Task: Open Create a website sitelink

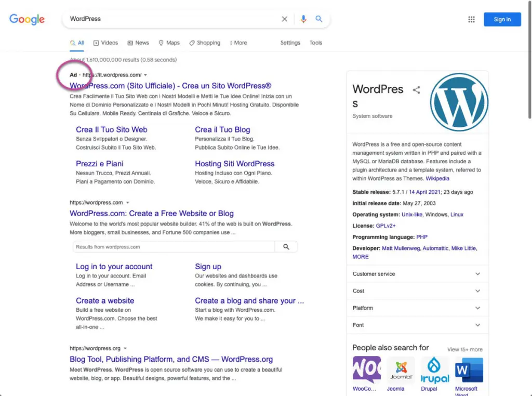Action: tap(105, 301)
